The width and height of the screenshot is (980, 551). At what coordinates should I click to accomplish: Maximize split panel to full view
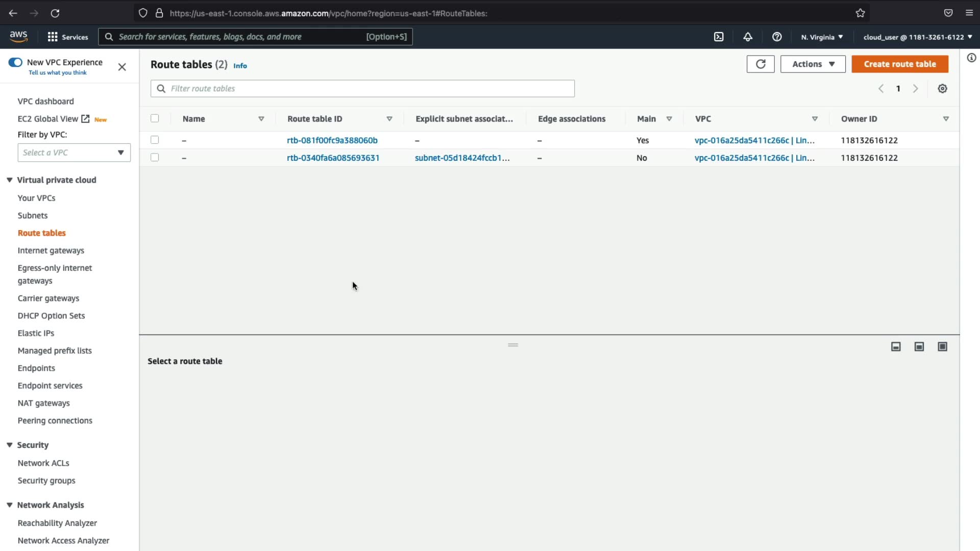(x=942, y=347)
